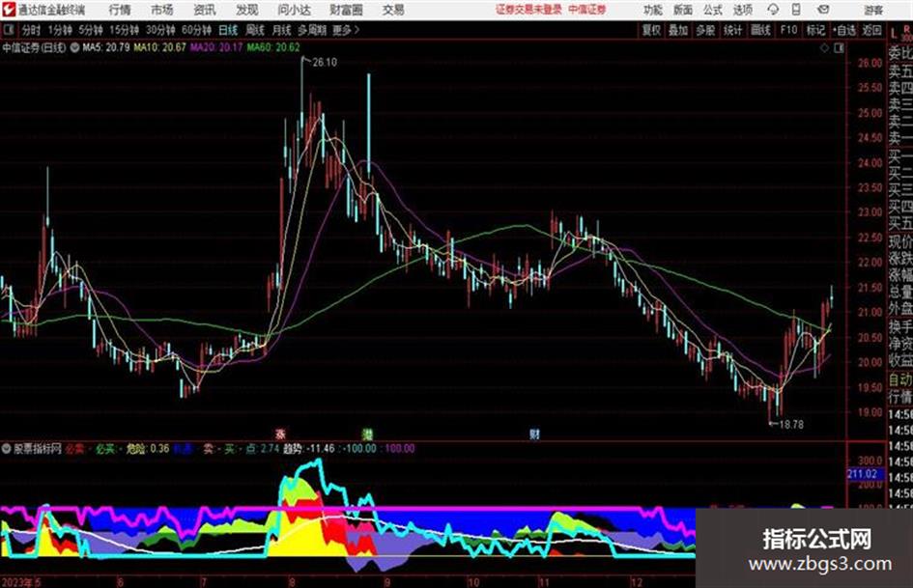Expand the 股票指标网 sub-indicator dropdown

pyautogui.click(x=7, y=449)
